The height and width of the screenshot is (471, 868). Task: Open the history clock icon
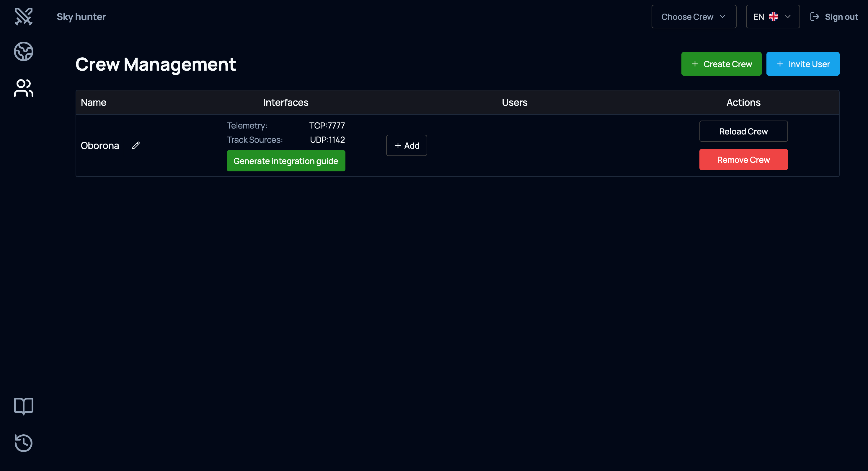[24, 443]
